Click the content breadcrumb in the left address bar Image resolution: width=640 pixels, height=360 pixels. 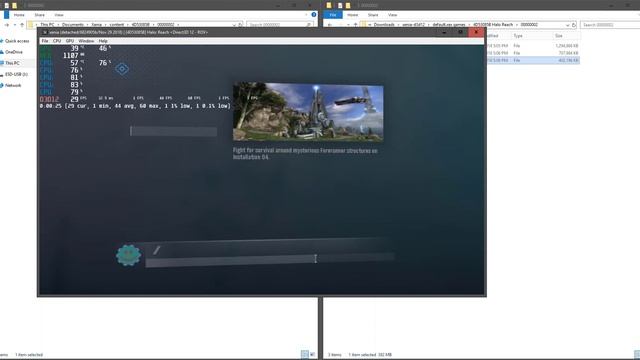(116, 25)
